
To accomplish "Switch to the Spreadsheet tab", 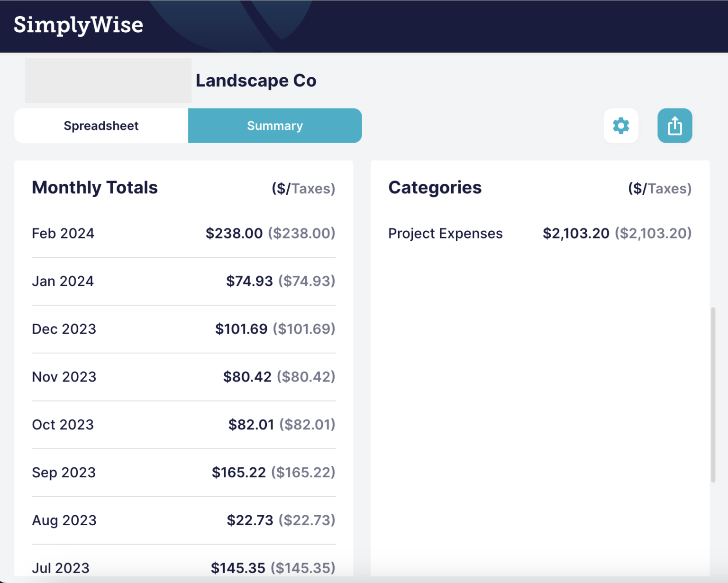I will click(100, 126).
